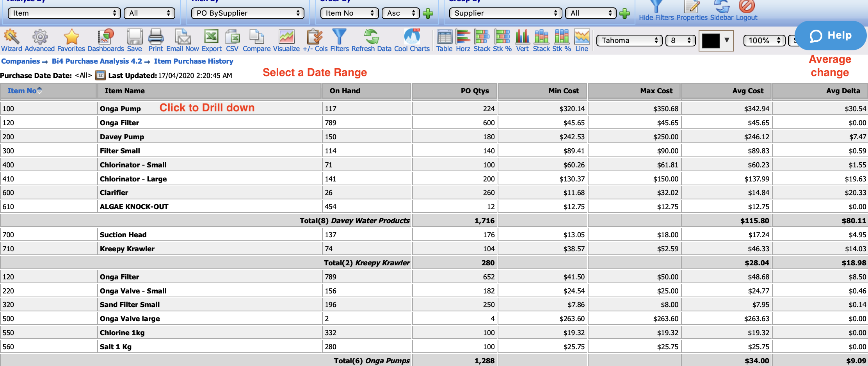Open Properties
This screenshot has height=366, width=868.
[692, 11]
